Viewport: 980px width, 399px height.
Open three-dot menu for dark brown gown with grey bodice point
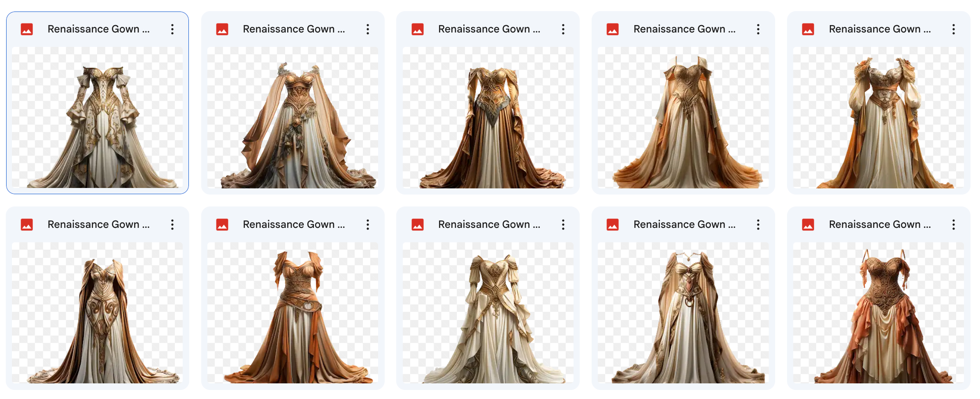563,29
